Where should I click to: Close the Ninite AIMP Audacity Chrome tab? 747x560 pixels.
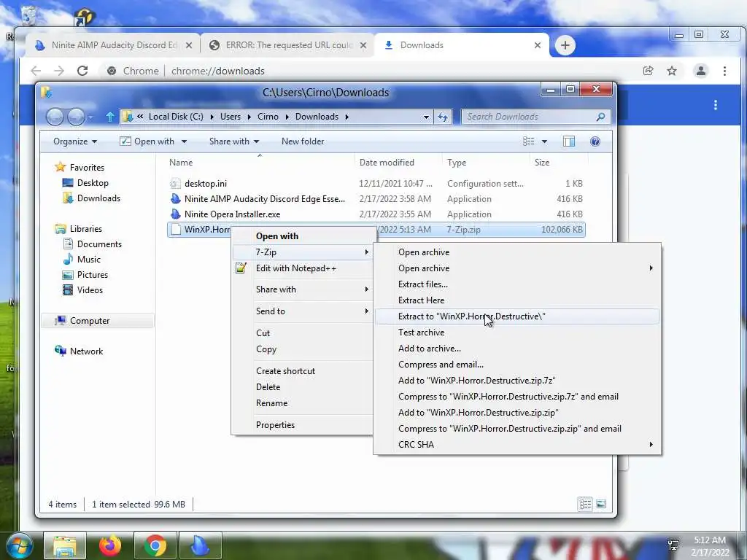click(189, 45)
